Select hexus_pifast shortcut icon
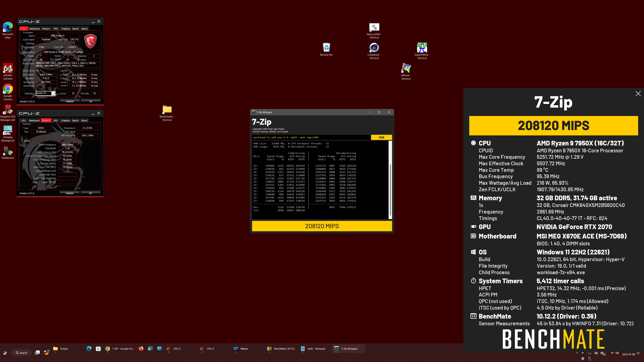 coord(374,31)
